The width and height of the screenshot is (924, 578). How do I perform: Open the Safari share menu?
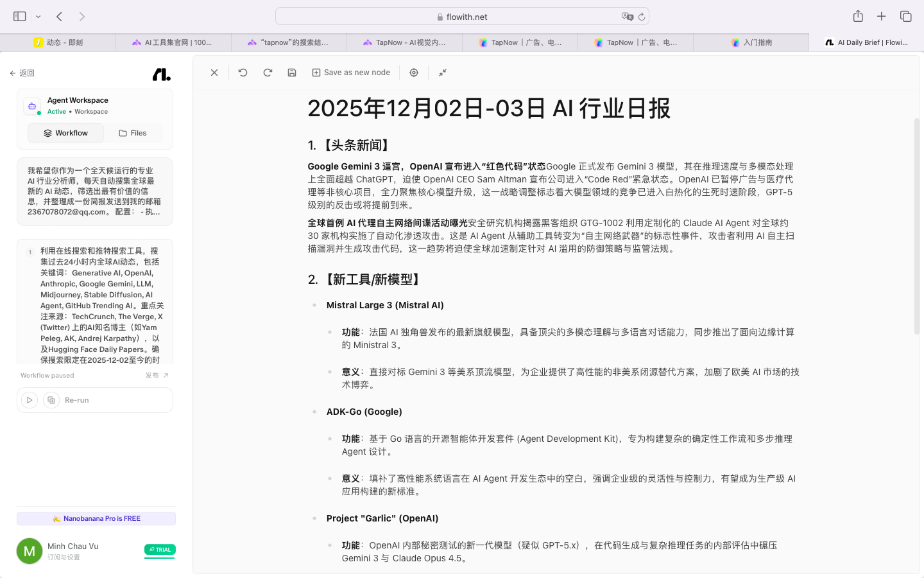(x=858, y=17)
